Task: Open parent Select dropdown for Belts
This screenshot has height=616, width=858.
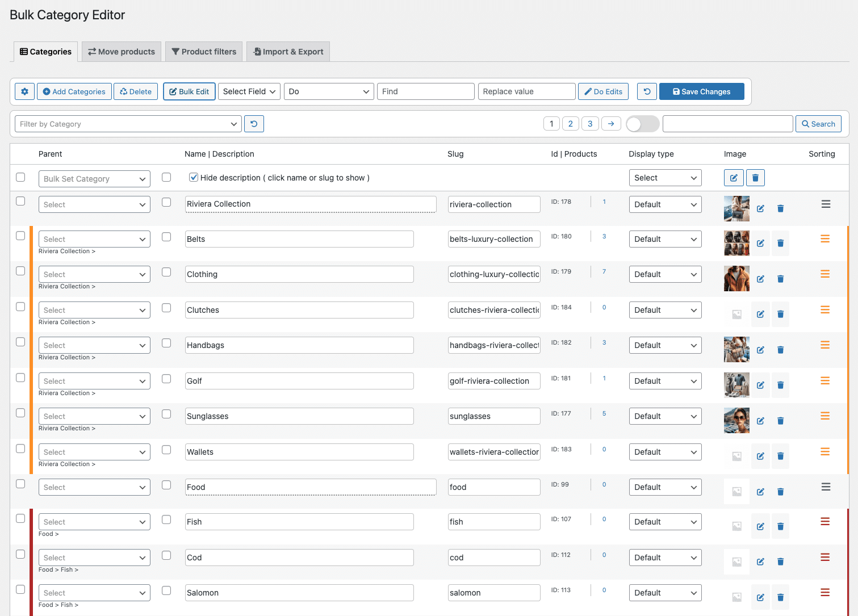Action: point(94,239)
